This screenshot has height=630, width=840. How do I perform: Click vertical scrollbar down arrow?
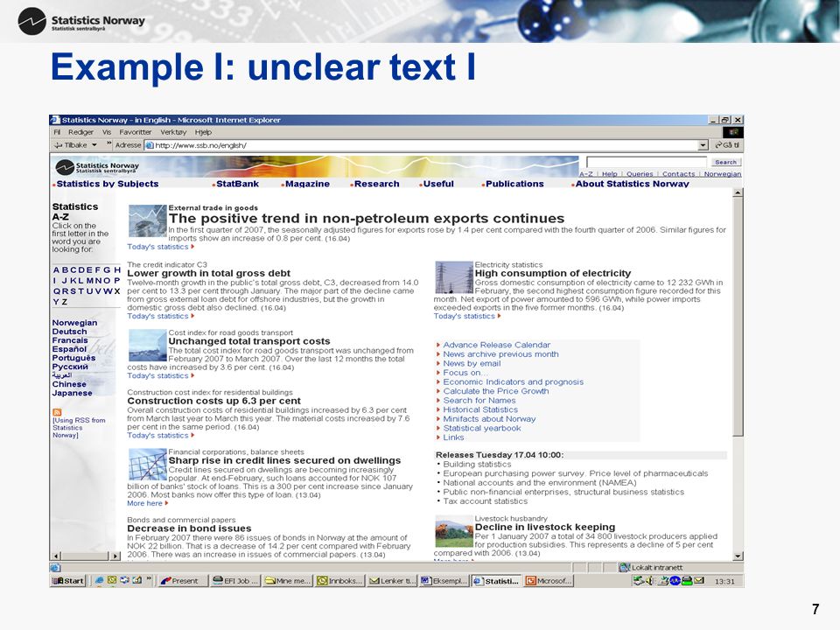(x=738, y=556)
